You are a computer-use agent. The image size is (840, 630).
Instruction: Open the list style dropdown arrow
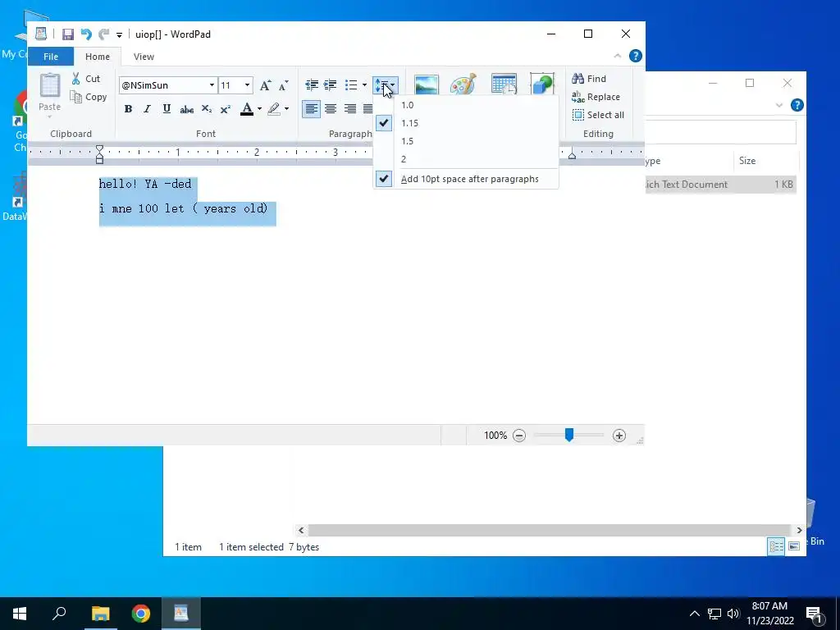tap(364, 84)
